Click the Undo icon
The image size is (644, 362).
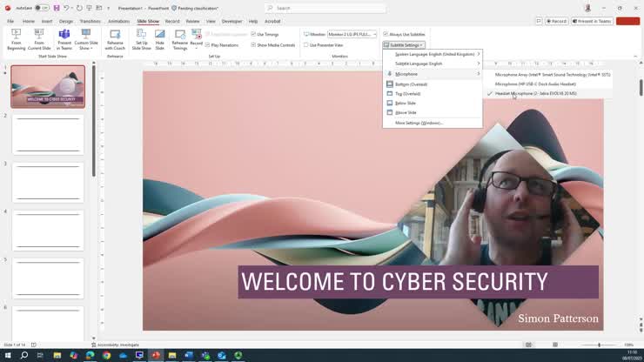tap(66, 8)
